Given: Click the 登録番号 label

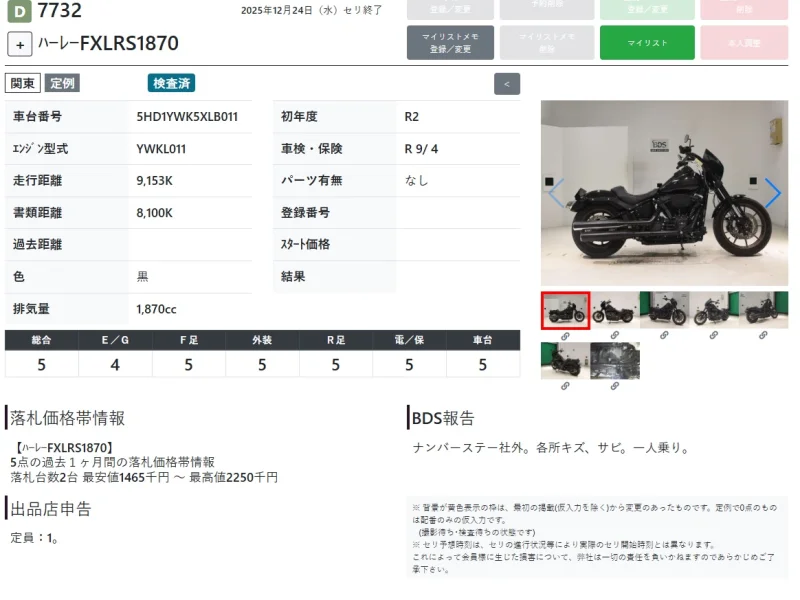Looking at the screenshot, I should 305,213.
